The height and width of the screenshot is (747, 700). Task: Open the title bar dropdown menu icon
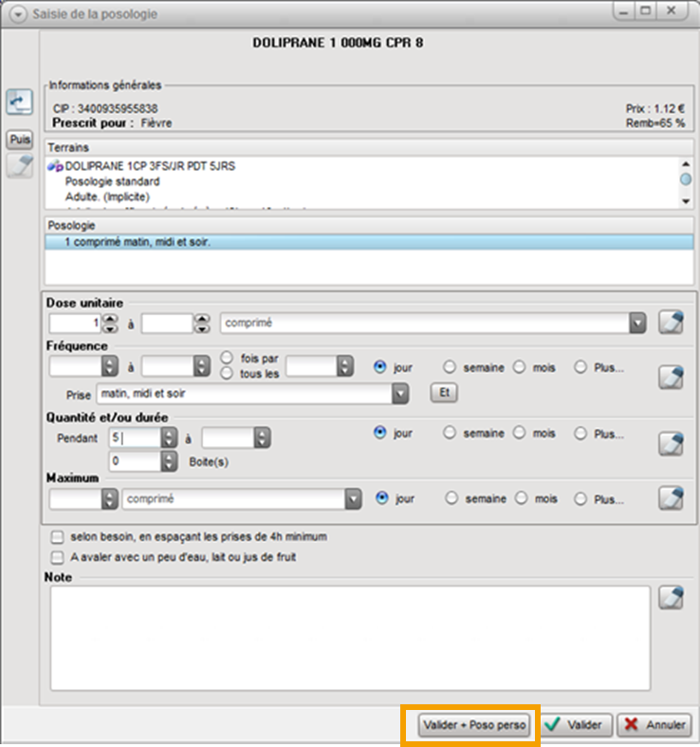tap(18, 14)
